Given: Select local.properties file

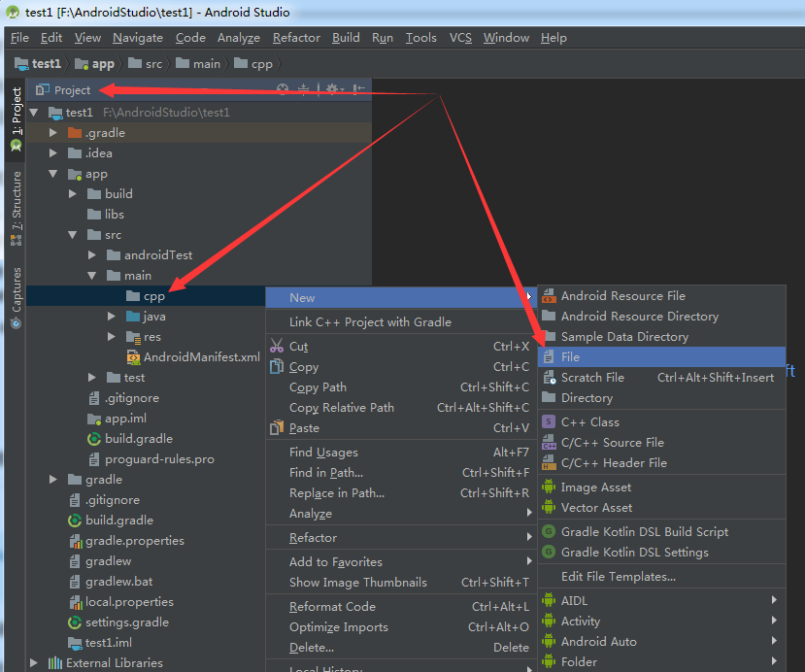Looking at the screenshot, I should coord(121,602).
